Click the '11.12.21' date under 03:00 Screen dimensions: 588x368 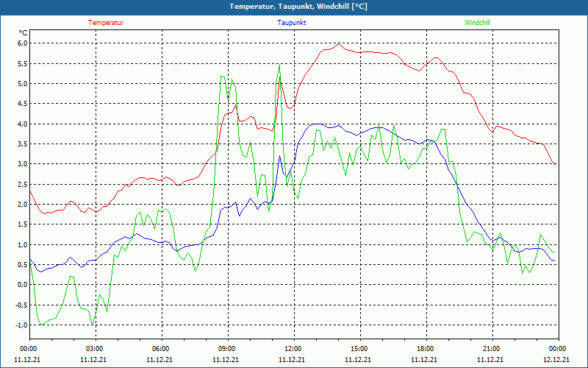click(x=93, y=359)
